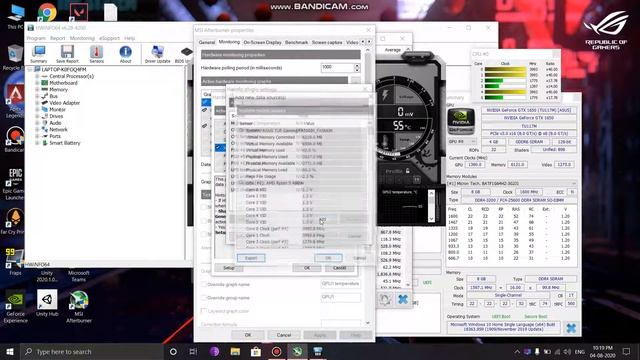Viewport: 640px width, 360px height.
Task: Open the Monitoring menu in HWiNFO64
Action: click(82, 38)
